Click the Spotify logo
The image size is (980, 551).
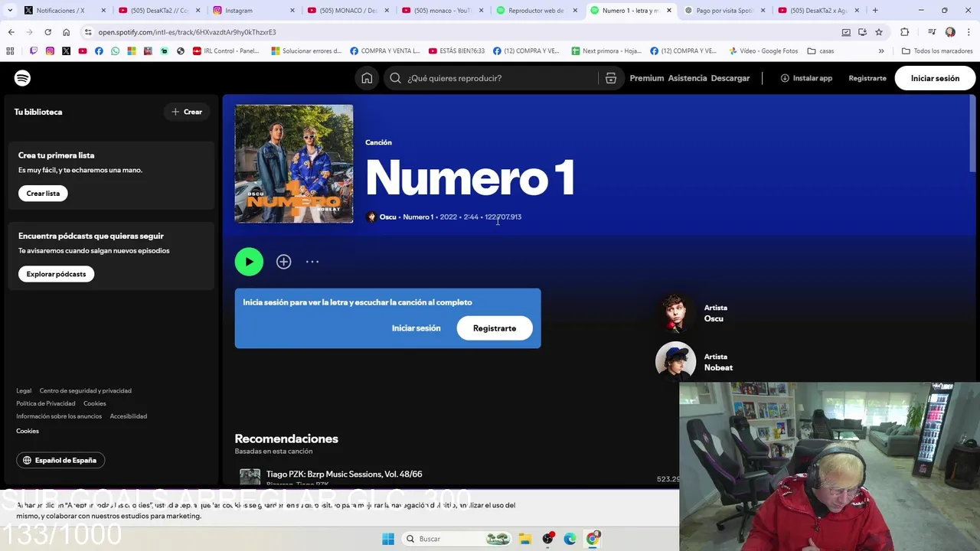click(x=22, y=78)
